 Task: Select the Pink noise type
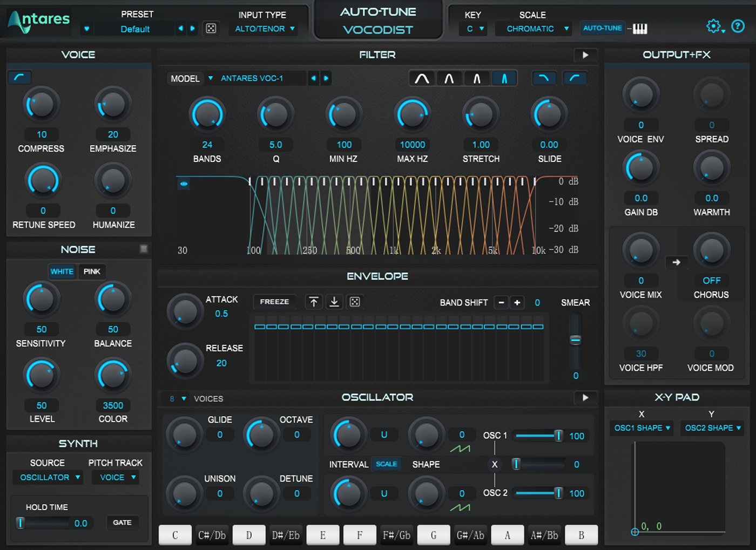point(92,271)
